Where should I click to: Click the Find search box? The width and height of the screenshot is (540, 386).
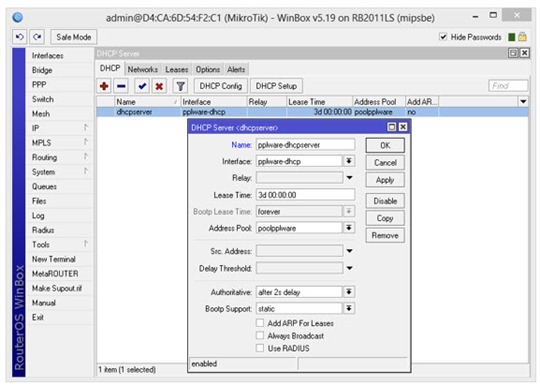pyautogui.click(x=508, y=86)
